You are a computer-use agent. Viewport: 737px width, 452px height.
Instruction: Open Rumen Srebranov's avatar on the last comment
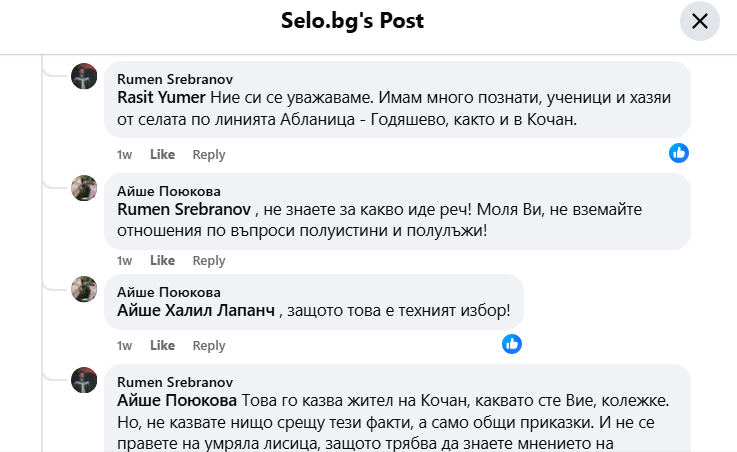coord(84,380)
